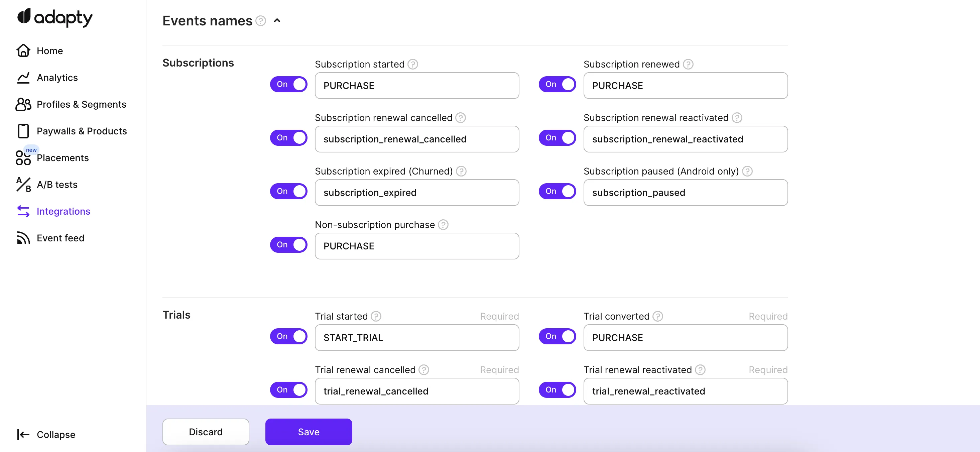This screenshot has width=980, height=452.
Task: Click the Home house icon
Action: tap(23, 50)
